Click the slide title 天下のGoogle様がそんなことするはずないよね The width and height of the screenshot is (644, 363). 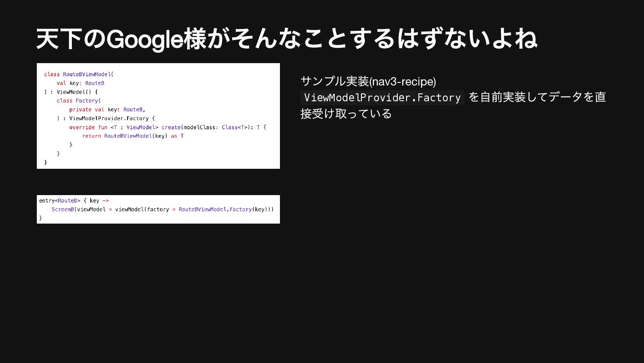[287, 39]
